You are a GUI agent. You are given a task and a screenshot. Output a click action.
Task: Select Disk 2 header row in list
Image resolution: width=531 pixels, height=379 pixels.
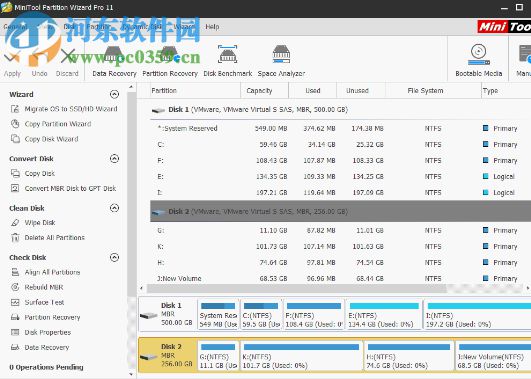tap(340, 211)
